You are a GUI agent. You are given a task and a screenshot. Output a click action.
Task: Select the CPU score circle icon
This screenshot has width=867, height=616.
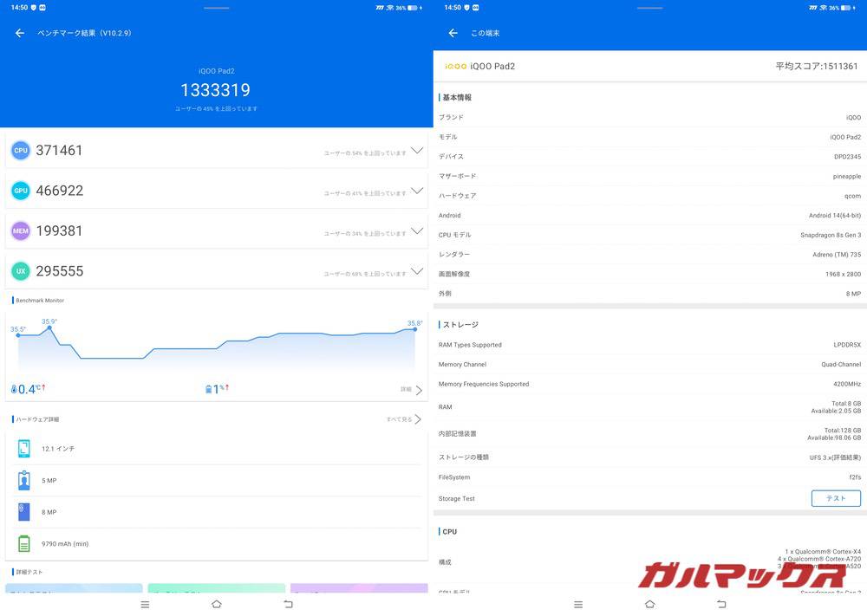coord(20,150)
